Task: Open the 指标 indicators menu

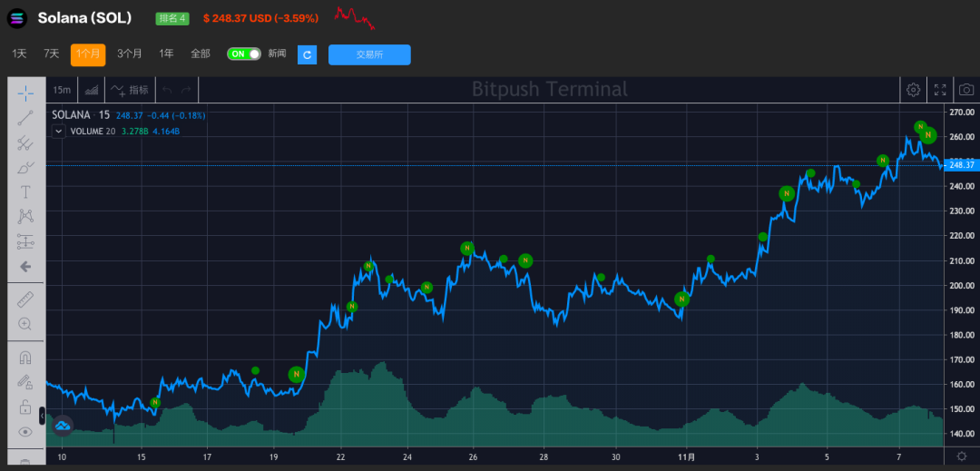Action: click(x=130, y=90)
